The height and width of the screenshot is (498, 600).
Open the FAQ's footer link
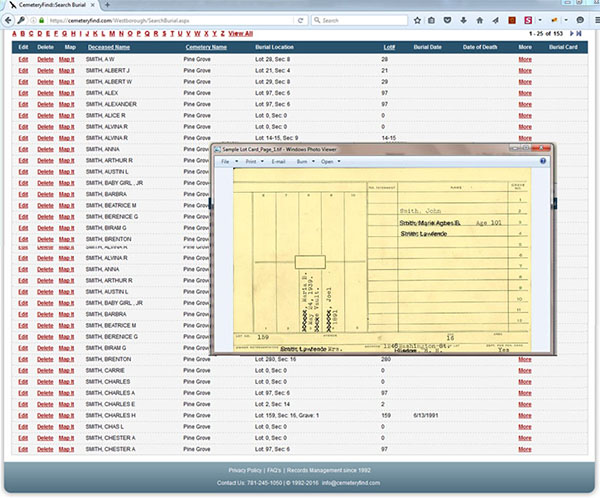(x=274, y=470)
